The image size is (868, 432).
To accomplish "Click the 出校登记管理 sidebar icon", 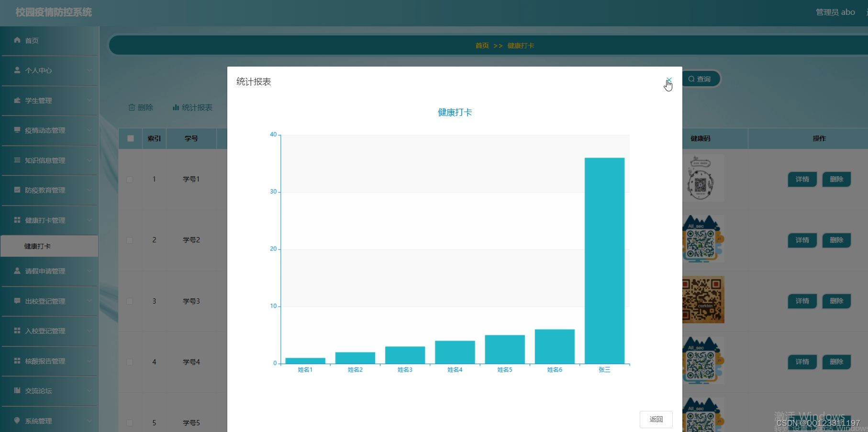I will (x=17, y=301).
